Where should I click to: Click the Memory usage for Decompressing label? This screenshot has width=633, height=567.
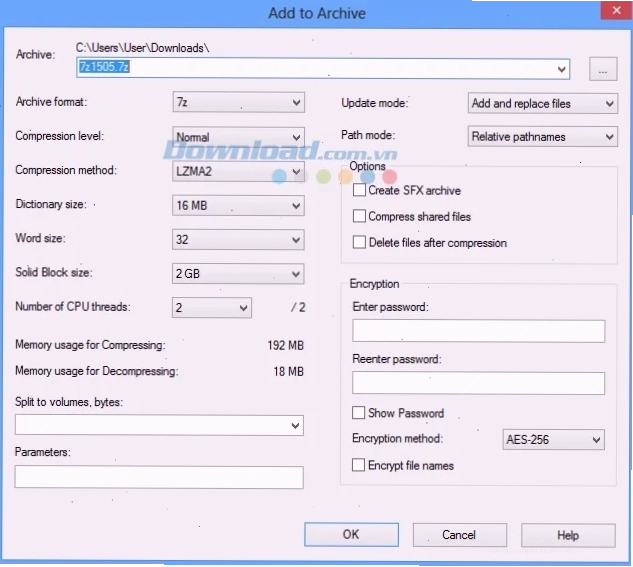click(96, 371)
